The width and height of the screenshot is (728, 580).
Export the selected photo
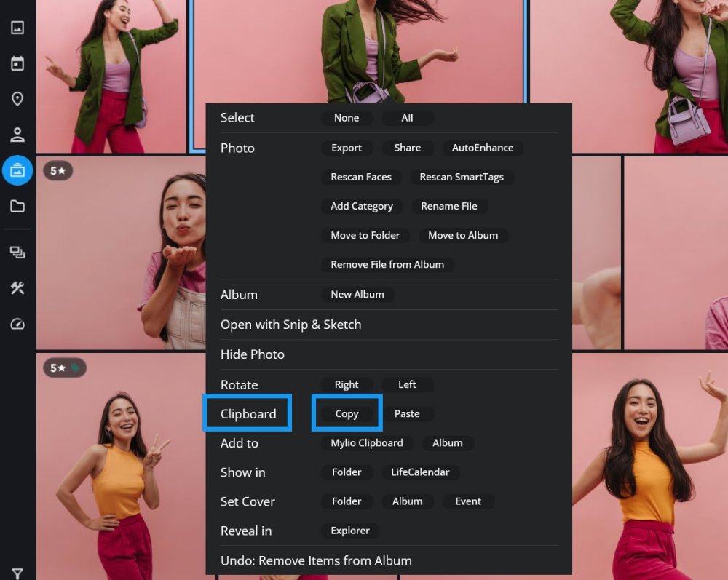(x=347, y=148)
